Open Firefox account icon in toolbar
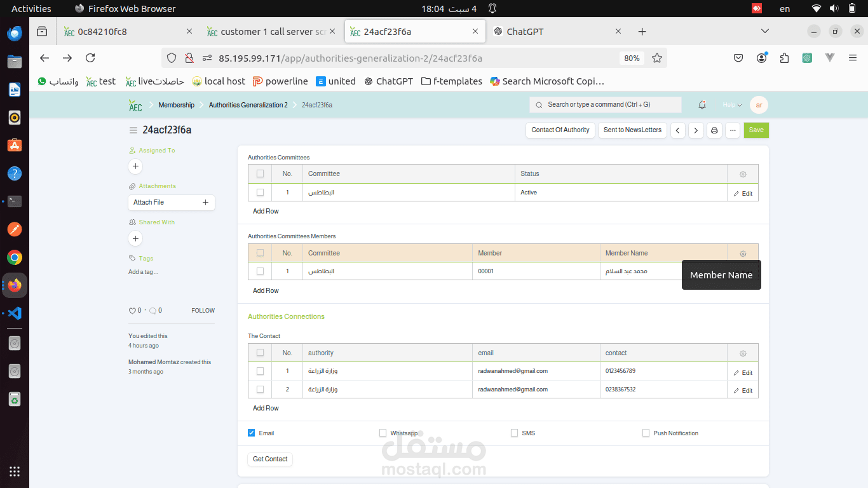The height and width of the screenshot is (488, 868). click(761, 58)
